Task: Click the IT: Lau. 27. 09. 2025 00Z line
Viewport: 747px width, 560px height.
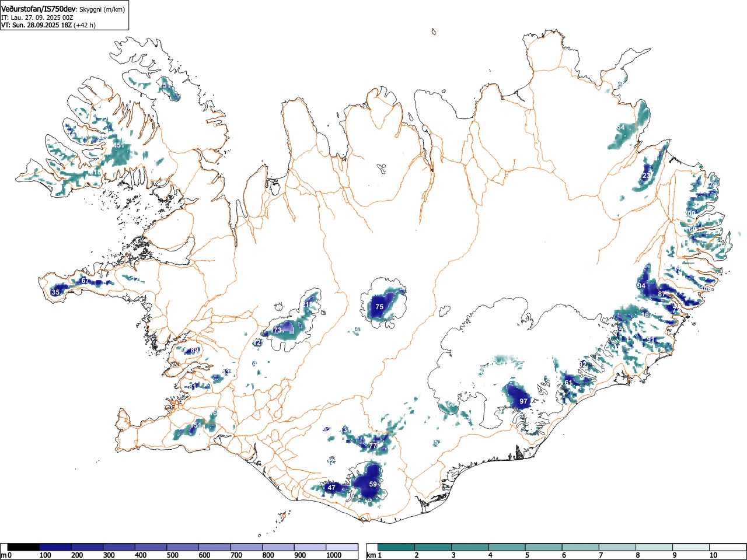Action: 37,17
